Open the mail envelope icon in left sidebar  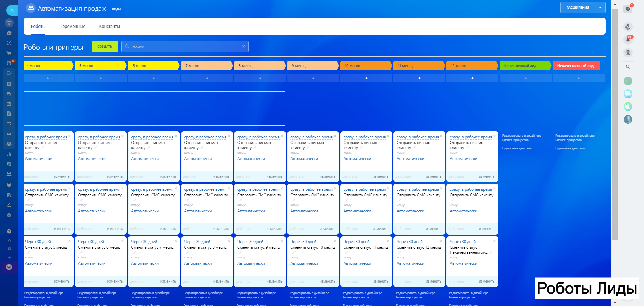(9, 134)
